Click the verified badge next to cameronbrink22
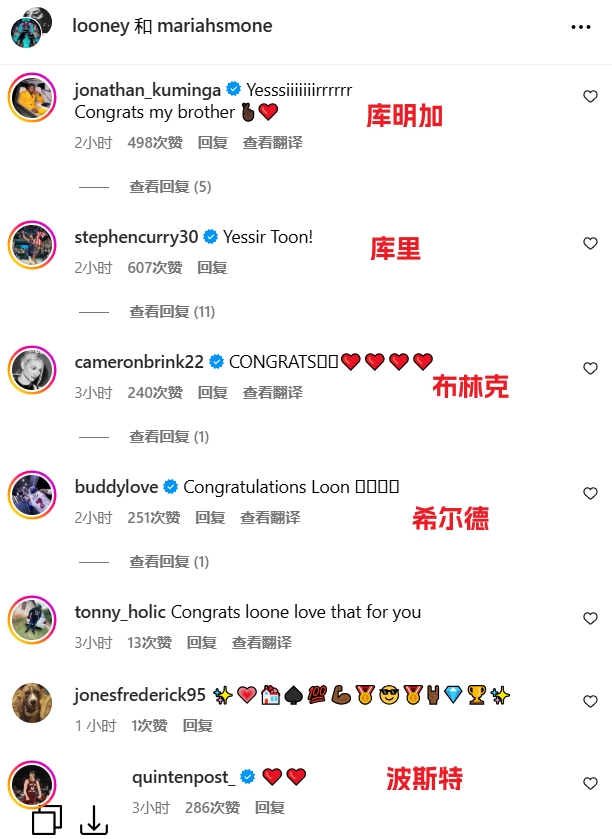Viewport: 612px width, 839px height. tap(216, 362)
